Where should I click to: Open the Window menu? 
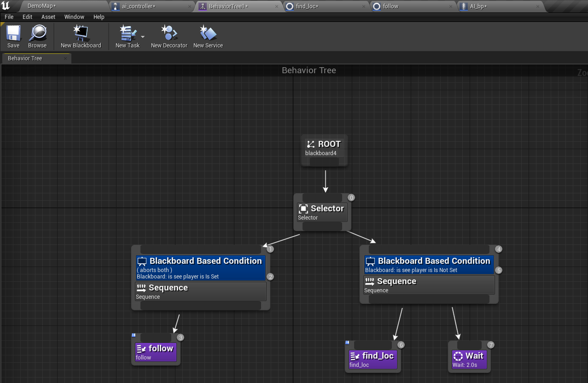(74, 17)
